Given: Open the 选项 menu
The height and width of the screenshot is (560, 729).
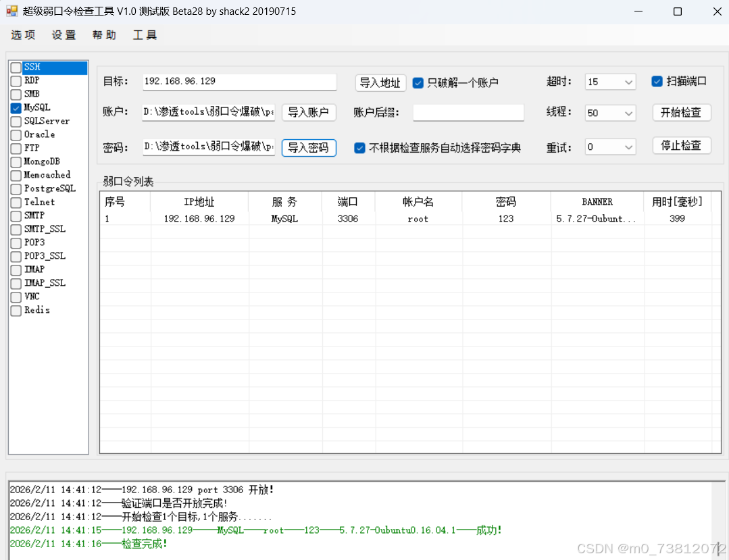Looking at the screenshot, I should click(23, 35).
